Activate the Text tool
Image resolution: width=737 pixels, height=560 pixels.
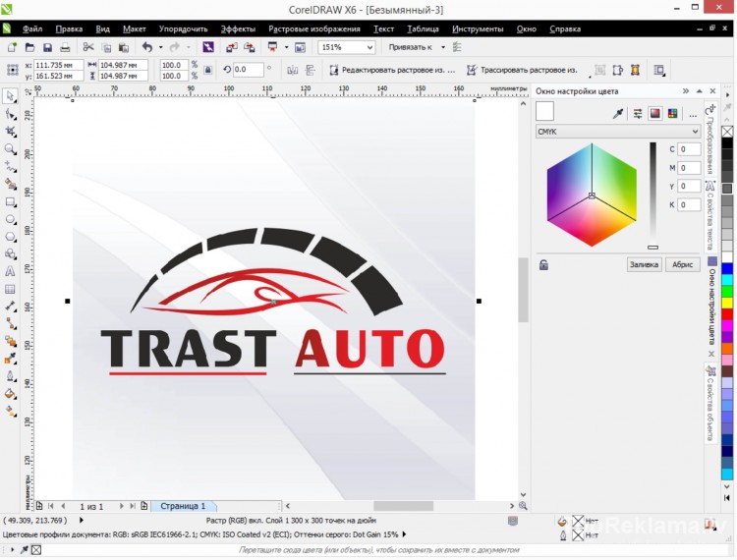10,271
